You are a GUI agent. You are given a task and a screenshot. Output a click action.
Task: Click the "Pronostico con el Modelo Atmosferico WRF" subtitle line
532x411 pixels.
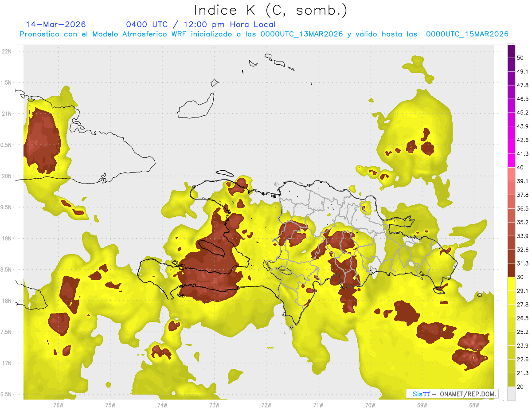coord(264,34)
